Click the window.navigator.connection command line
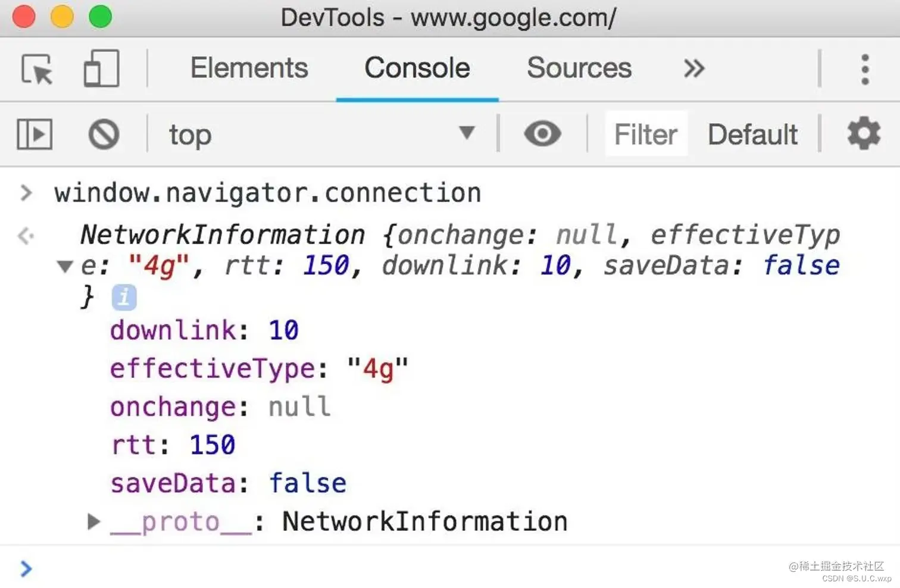Viewport: 900px width, 588px height. pos(267,193)
